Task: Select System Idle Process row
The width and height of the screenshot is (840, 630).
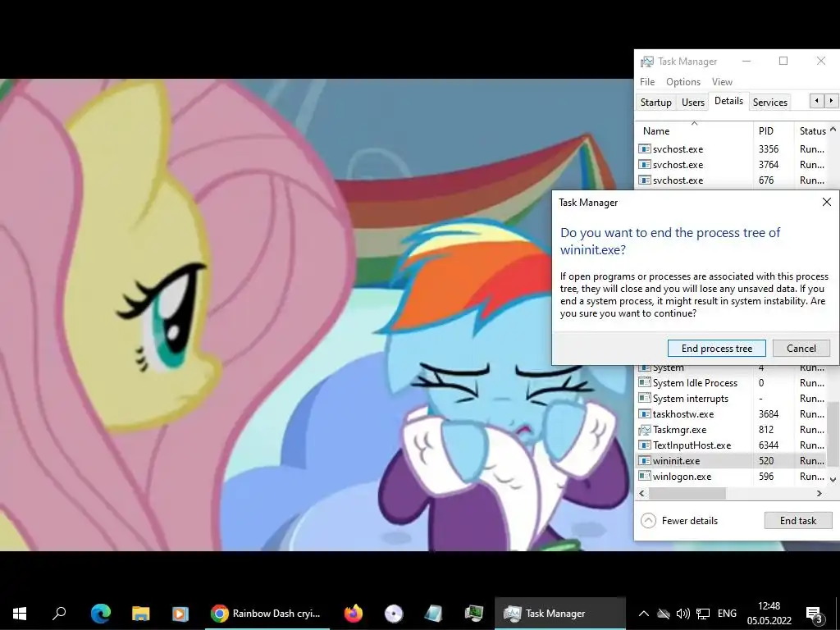Action: tap(732, 382)
